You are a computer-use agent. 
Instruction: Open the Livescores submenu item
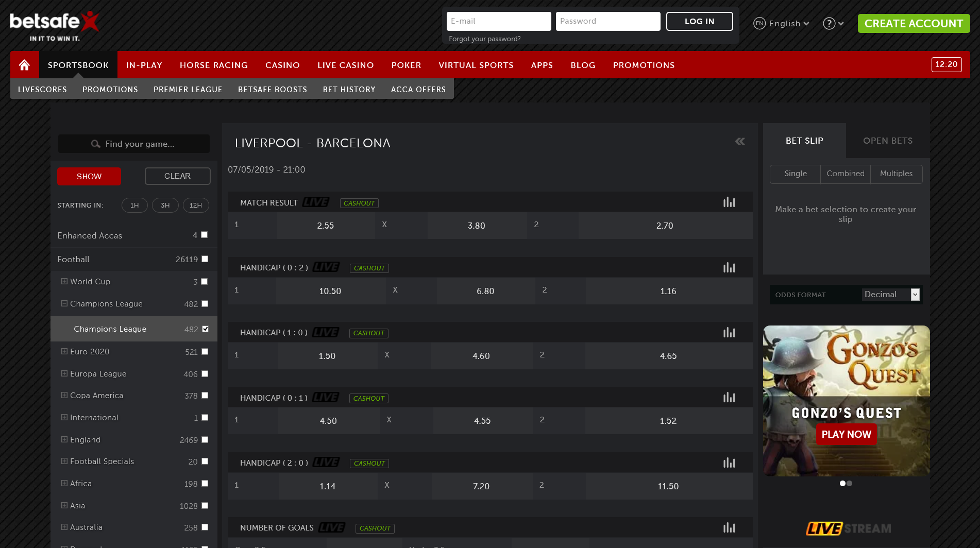pos(42,89)
